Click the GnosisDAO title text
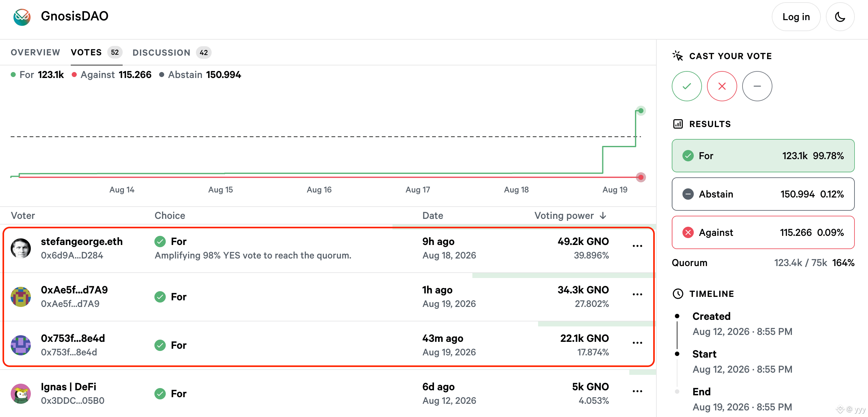This screenshot has height=417, width=868. pyautogui.click(x=75, y=16)
